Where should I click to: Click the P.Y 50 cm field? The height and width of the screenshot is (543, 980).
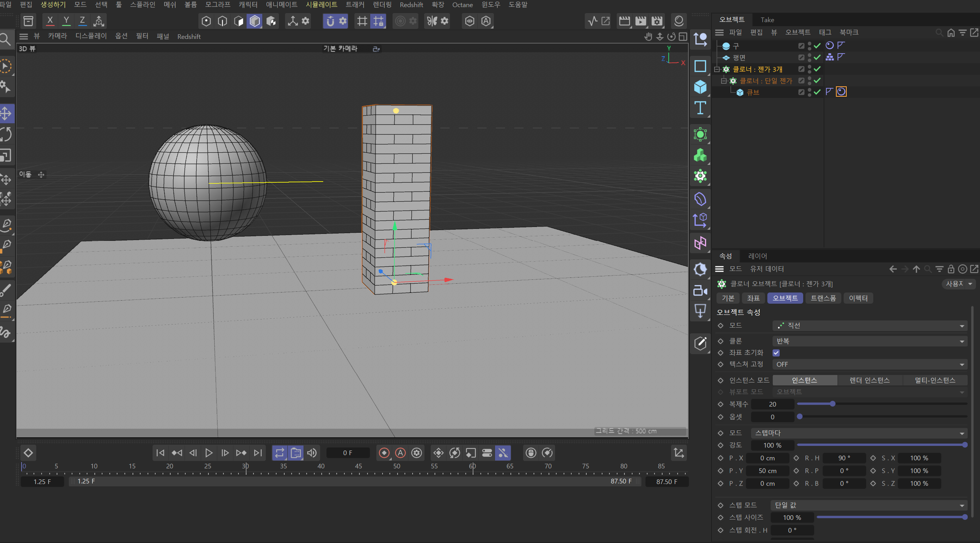768,471
